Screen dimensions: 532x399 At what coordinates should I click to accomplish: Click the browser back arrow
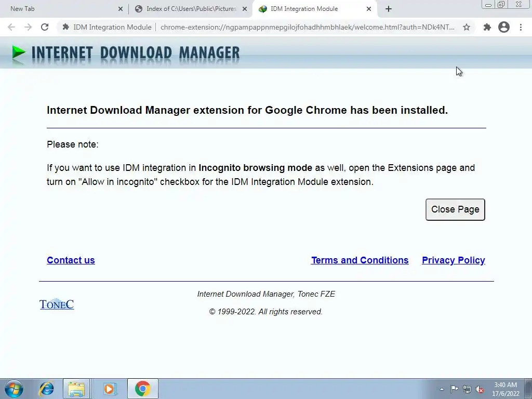11,27
